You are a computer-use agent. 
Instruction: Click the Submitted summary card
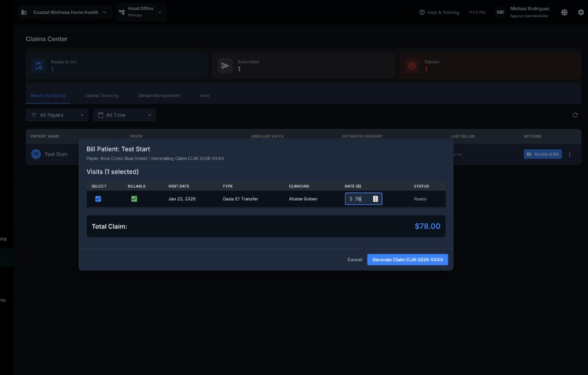303,65
